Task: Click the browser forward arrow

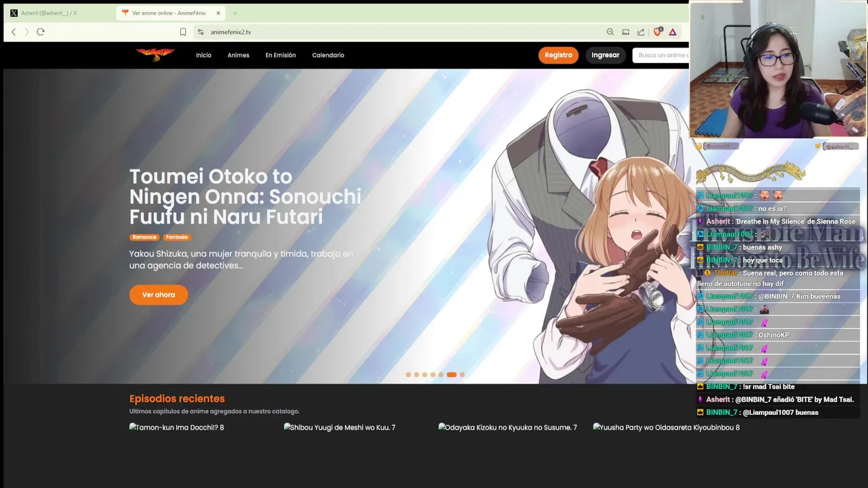Action: (x=27, y=32)
